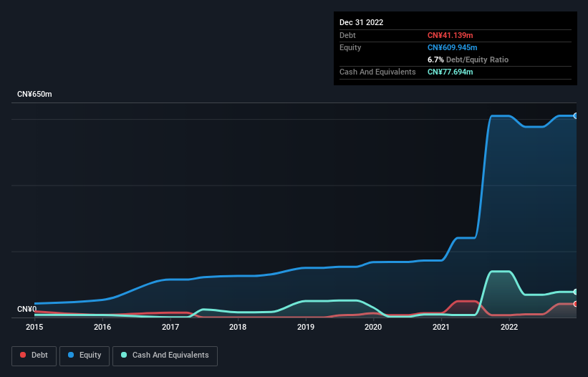The image size is (588, 377).
Task: Click the CN¥0 y-axis label
Action: (x=26, y=309)
